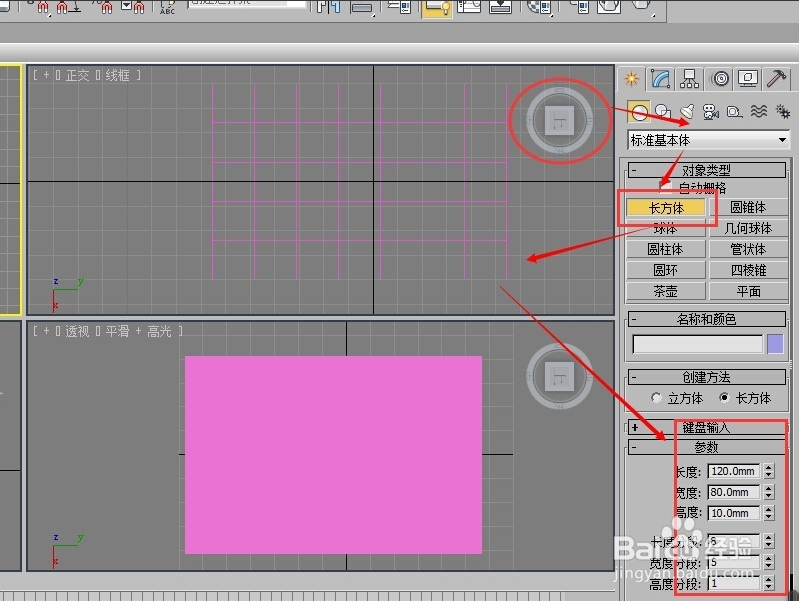Image resolution: width=799 pixels, height=601 pixels.
Task: Toggle the 自动栅格 checkbox
Action: coord(665,187)
